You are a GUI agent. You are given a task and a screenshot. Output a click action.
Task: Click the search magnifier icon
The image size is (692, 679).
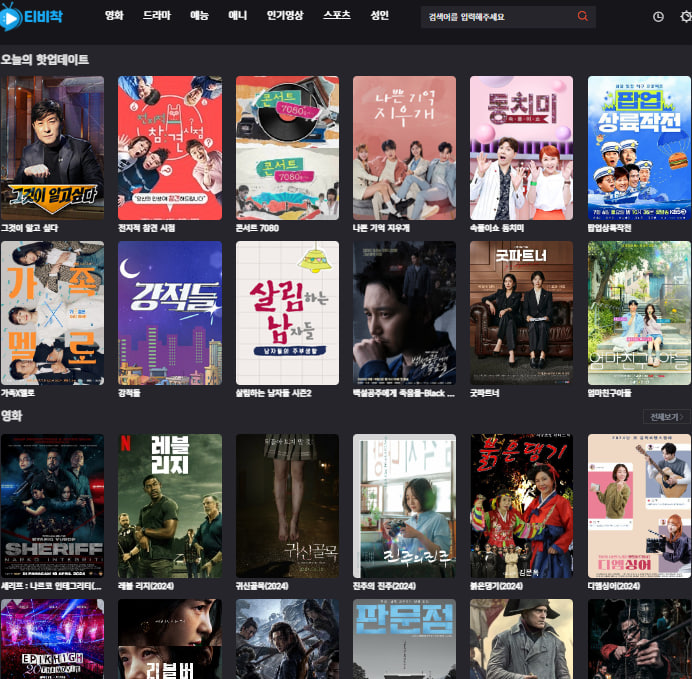pos(583,16)
